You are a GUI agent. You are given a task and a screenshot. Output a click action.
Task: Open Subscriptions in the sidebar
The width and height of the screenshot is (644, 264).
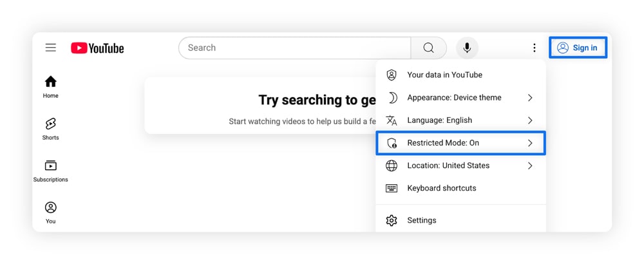(x=50, y=171)
